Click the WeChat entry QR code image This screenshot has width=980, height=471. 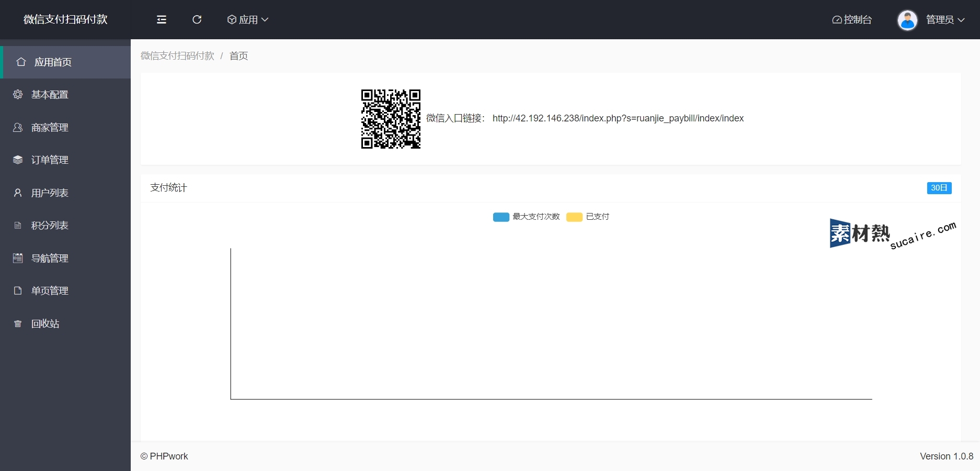391,119
